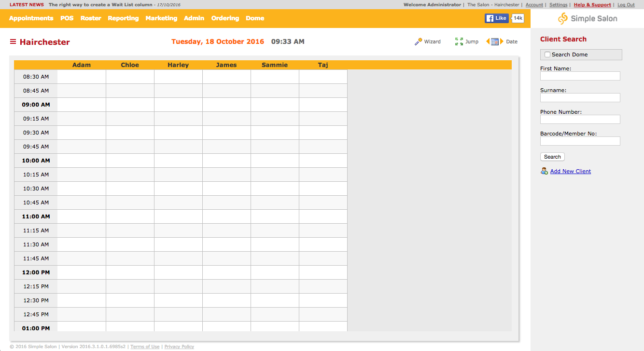Image resolution: width=644 pixels, height=351 pixels.
Task: Open the Appointments menu
Action: coord(31,18)
